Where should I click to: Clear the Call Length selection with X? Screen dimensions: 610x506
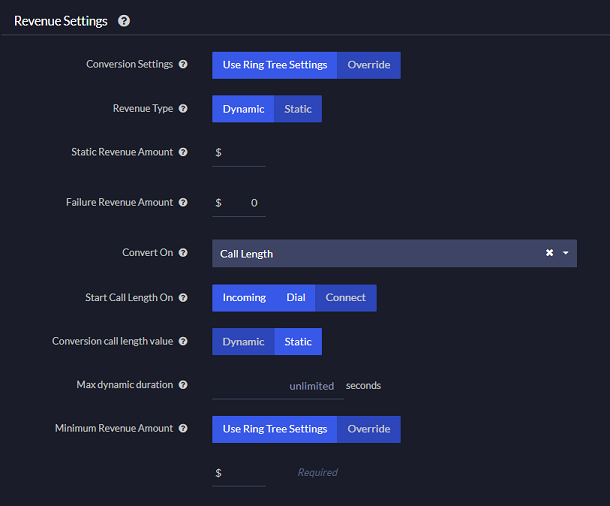click(x=549, y=253)
